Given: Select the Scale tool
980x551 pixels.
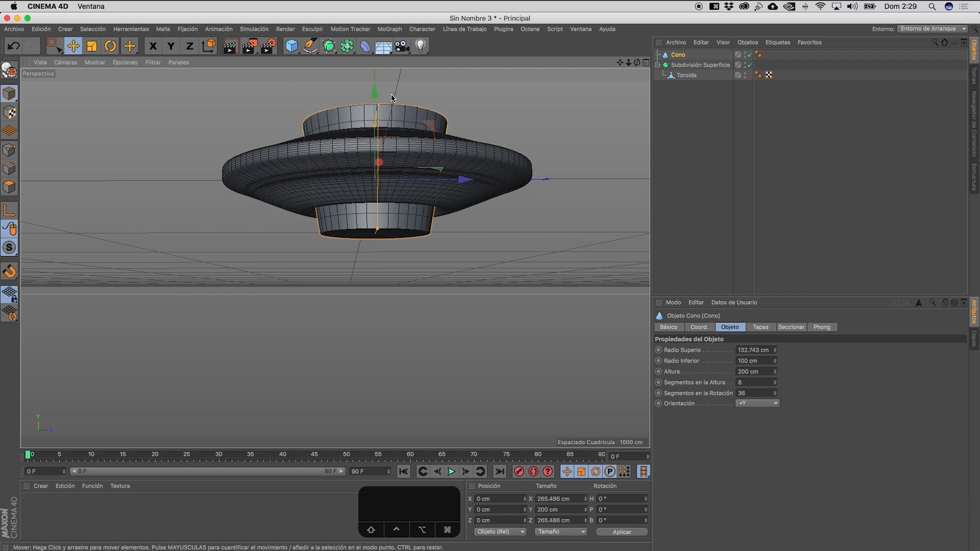Looking at the screenshot, I should pos(92,46).
